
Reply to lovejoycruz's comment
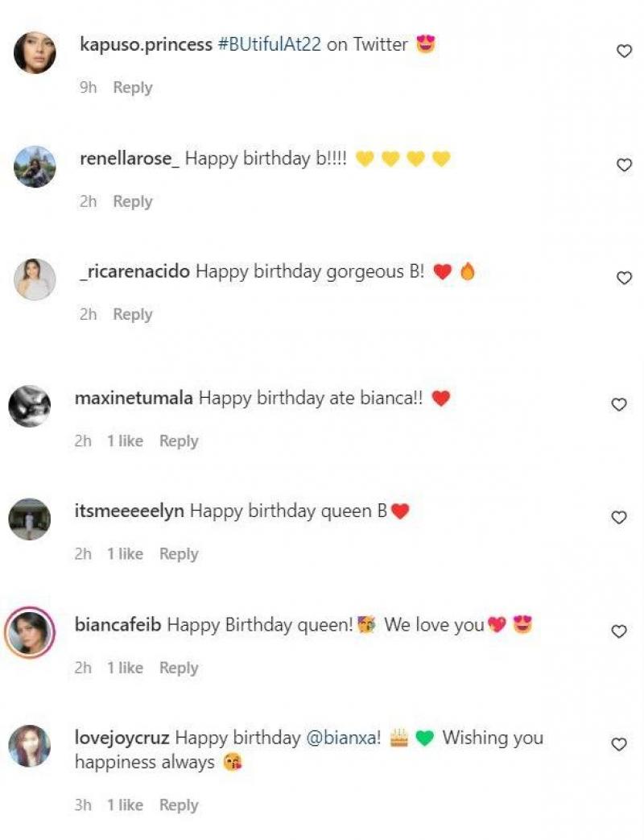[x=179, y=805]
